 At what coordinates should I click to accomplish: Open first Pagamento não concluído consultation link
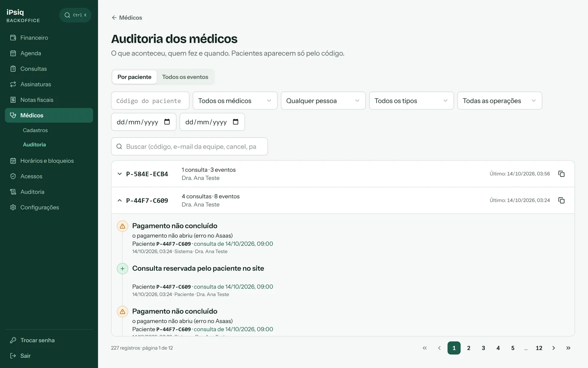point(233,244)
